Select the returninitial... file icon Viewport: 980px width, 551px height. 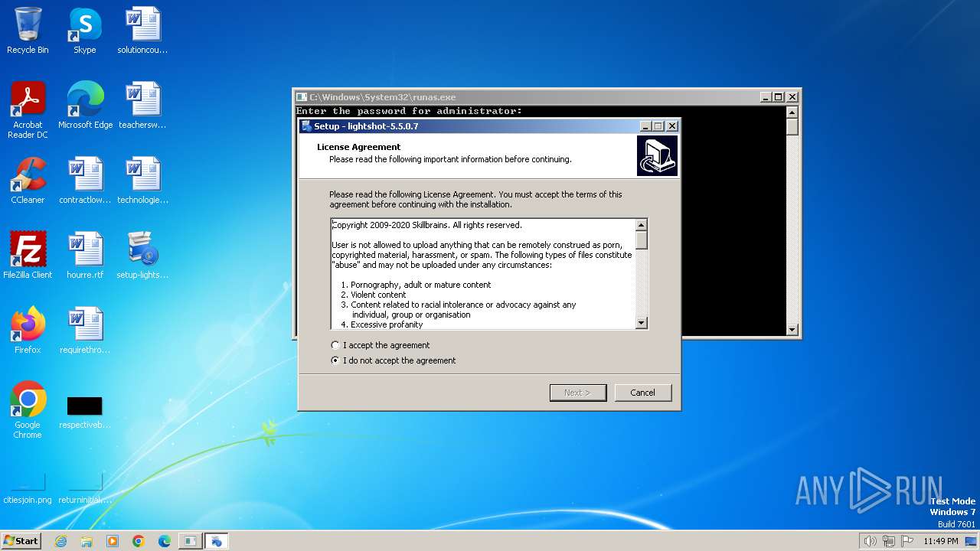(85, 488)
